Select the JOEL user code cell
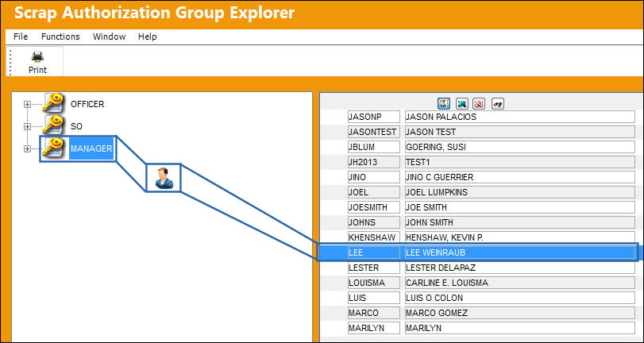The height and width of the screenshot is (343, 644). pyautogui.click(x=374, y=192)
